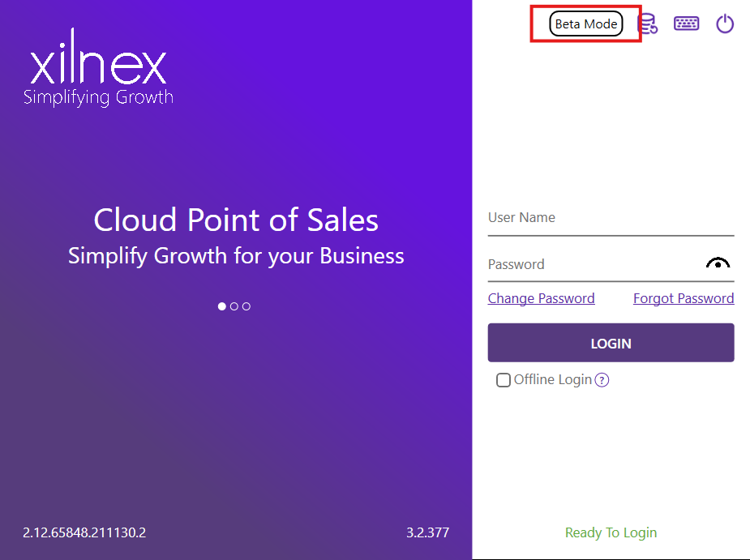Click the power shutdown icon

click(725, 24)
